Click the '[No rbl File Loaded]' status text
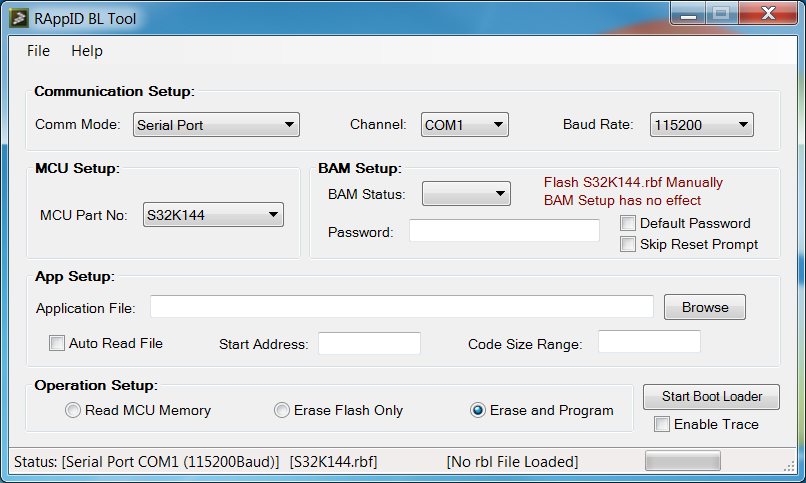806x483 pixels. pyautogui.click(x=512, y=462)
